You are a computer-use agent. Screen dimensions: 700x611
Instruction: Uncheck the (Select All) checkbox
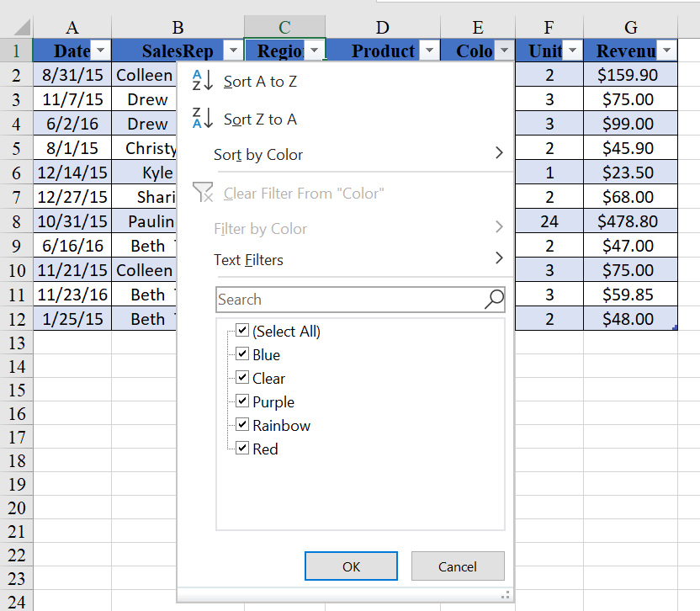[242, 331]
